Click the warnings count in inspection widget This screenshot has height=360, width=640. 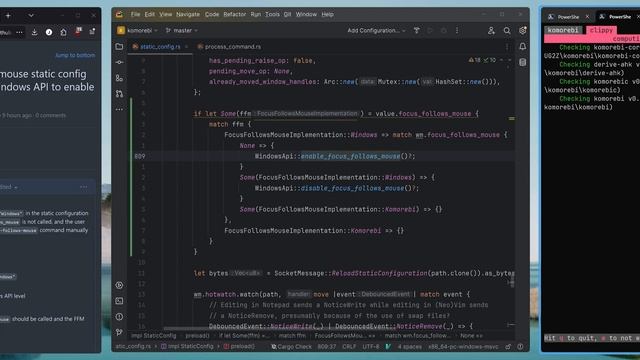[x=475, y=60]
